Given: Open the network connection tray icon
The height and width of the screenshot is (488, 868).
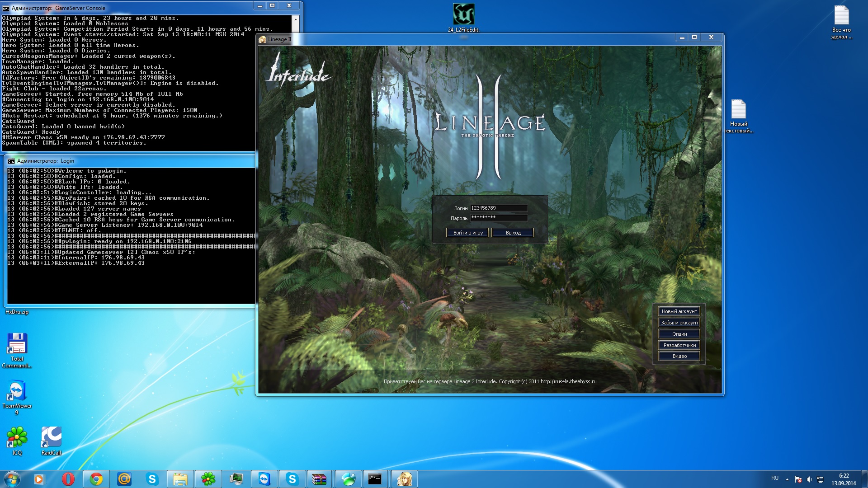Looking at the screenshot, I should pos(820,479).
